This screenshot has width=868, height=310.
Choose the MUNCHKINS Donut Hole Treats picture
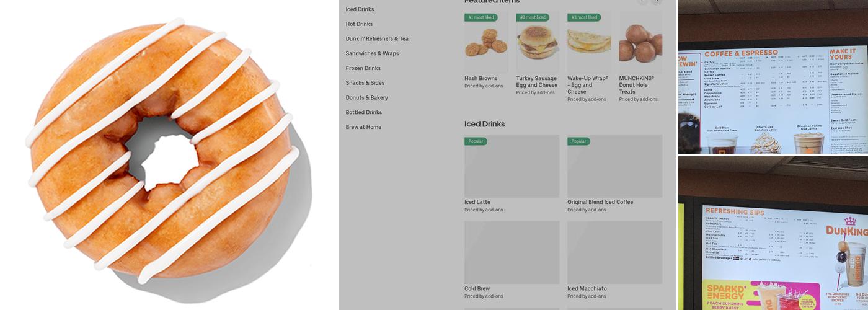[x=640, y=42]
